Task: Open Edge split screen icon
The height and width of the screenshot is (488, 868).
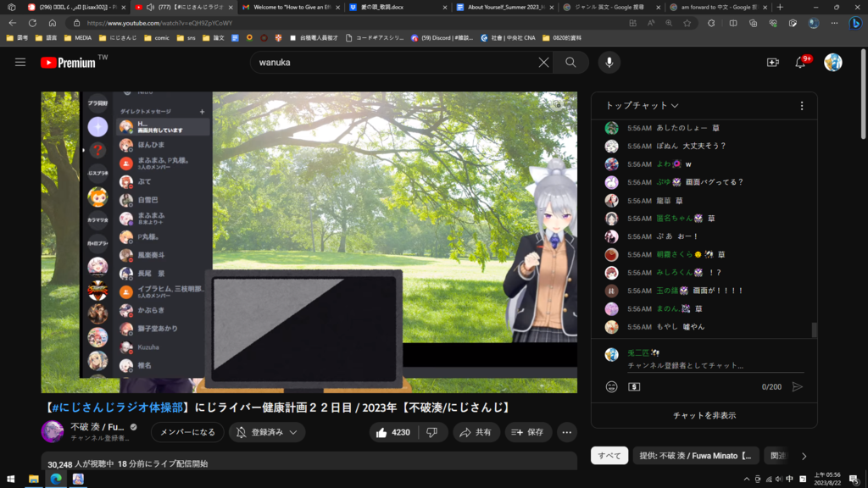Action: 733,23
